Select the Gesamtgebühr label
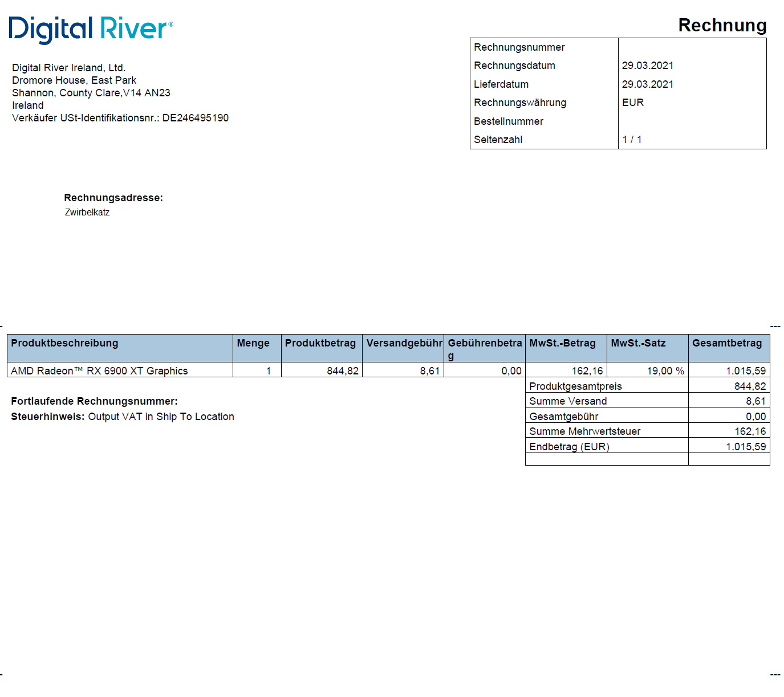 coord(564,417)
